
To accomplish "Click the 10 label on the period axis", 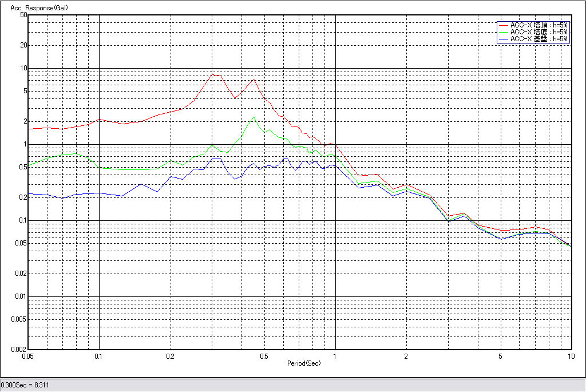I will click(x=571, y=356).
